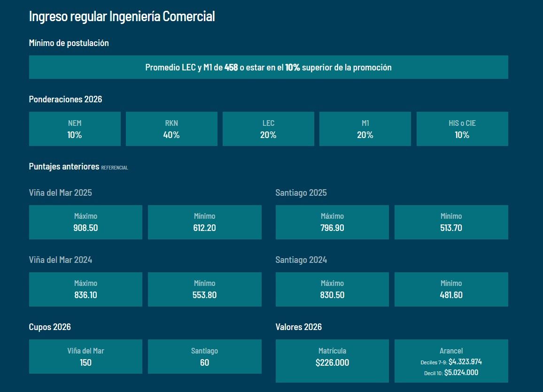
Task: Select Viña del Mar 2024 Mínimo 553.80 tile
Action: click(205, 290)
